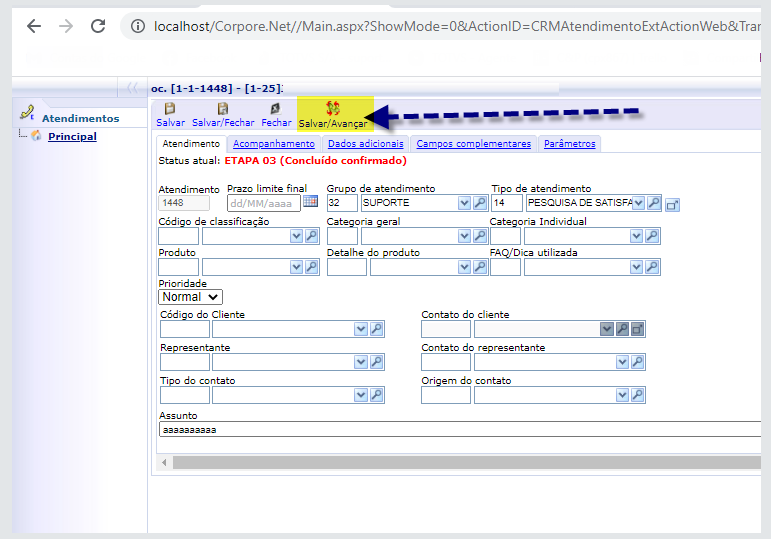The width and height of the screenshot is (771, 539).
Task: Expand Código de classificação dropdown arrow
Action: 296,236
